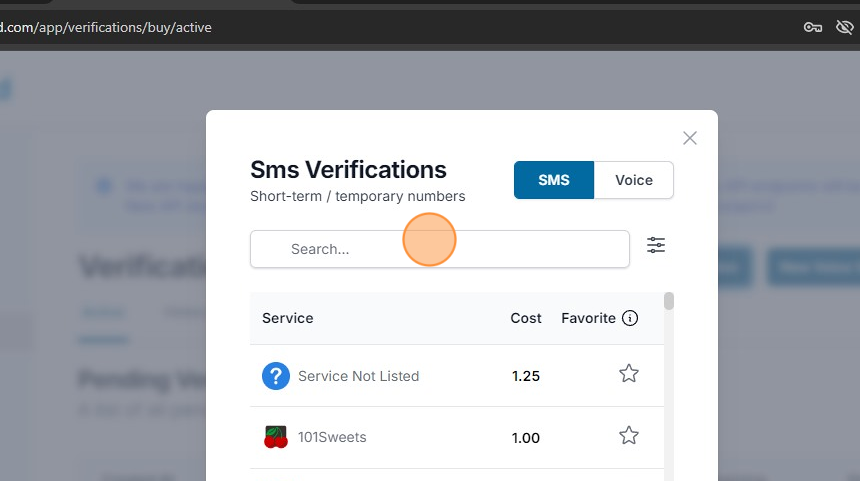Screen dimensions: 860x481
Task: Click the crossed-out eye icon in address bar
Action: click(844, 27)
